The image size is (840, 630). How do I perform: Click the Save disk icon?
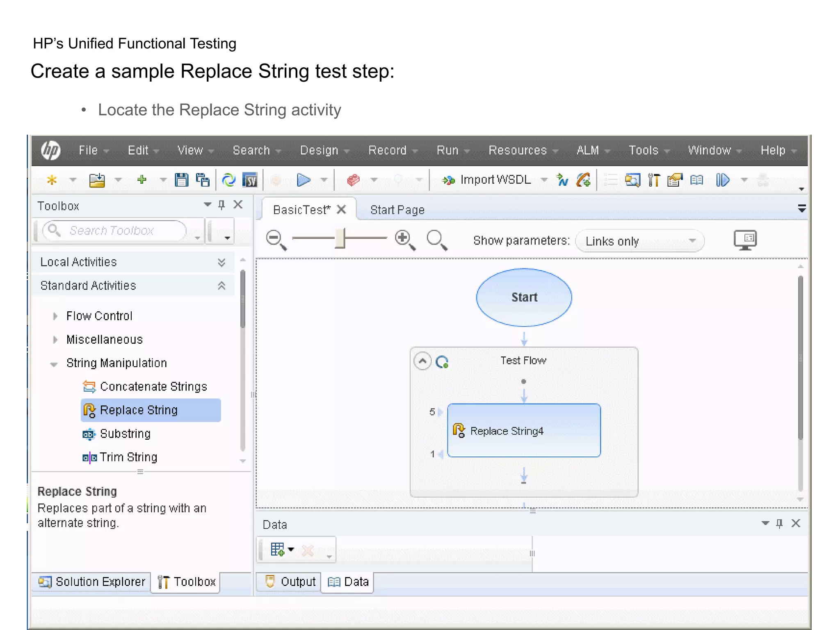coord(181,180)
